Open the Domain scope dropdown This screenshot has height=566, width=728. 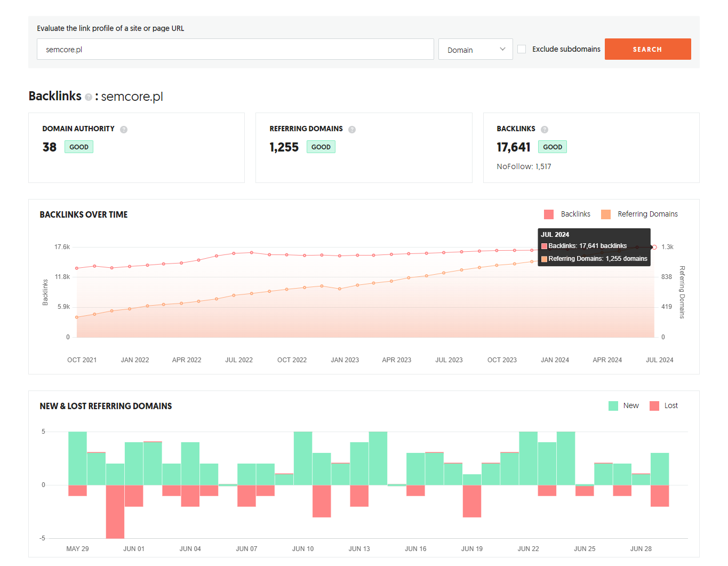[x=475, y=49]
